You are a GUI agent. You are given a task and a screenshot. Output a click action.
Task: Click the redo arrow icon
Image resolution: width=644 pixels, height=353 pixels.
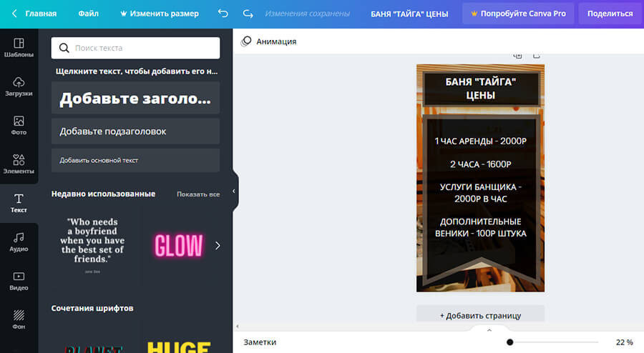tap(248, 14)
